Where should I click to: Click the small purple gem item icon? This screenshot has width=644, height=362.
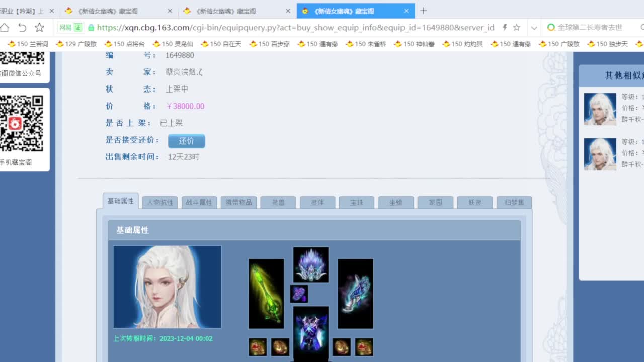(x=299, y=294)
